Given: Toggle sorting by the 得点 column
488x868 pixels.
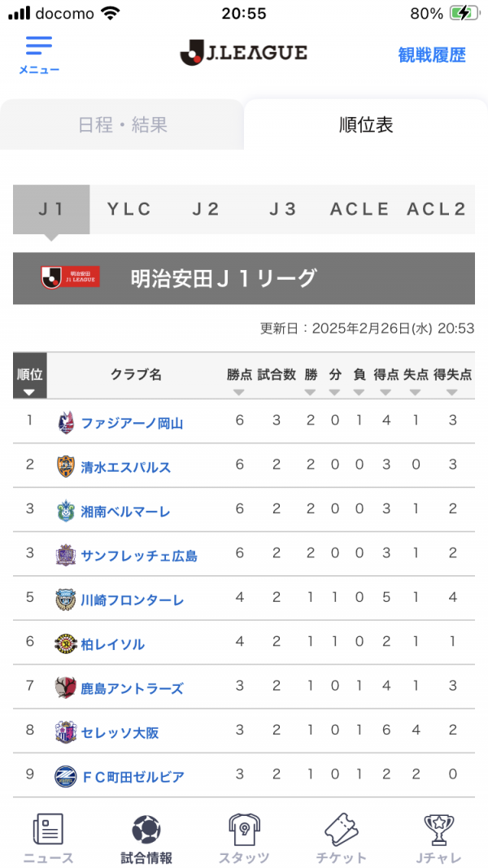Looking at the screenshot, I should point(383,390).
